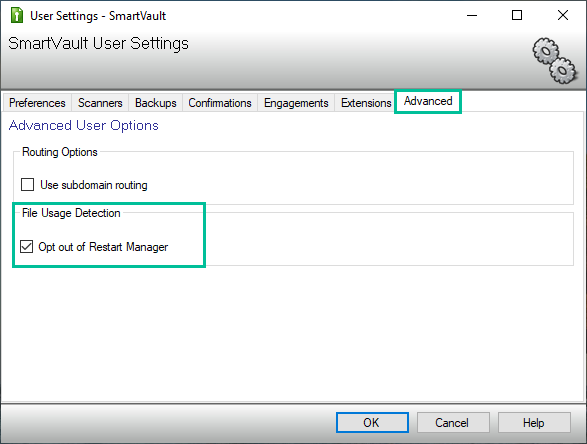The width and height of the screenshot is (587, 444).
Task: Confirm settings with the OK button
Action: [x=372, y=423]
